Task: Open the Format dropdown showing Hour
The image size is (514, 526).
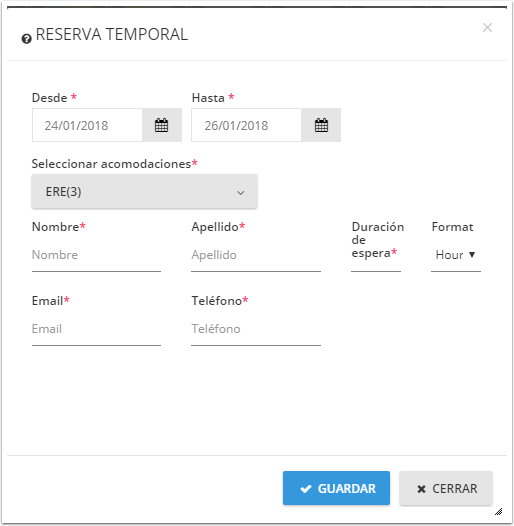Action: click(456, 255)
